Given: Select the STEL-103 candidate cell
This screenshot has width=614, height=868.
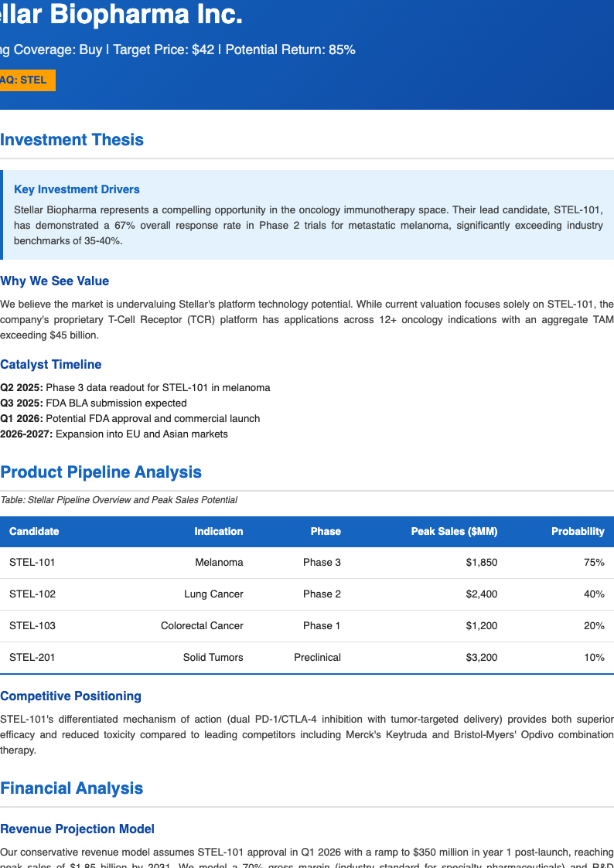Looking at the screenshot, I should (x=32, y=625).
